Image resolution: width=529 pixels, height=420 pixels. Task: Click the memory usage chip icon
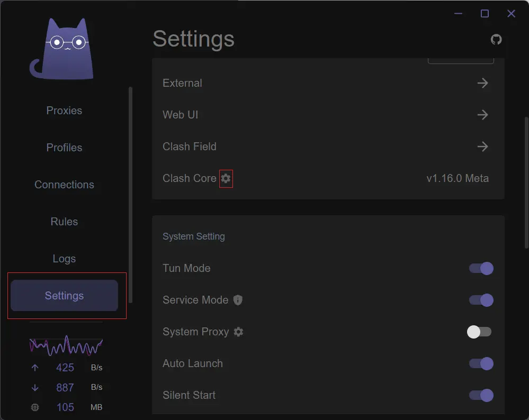pyautogui.click(x=35, y=407)
